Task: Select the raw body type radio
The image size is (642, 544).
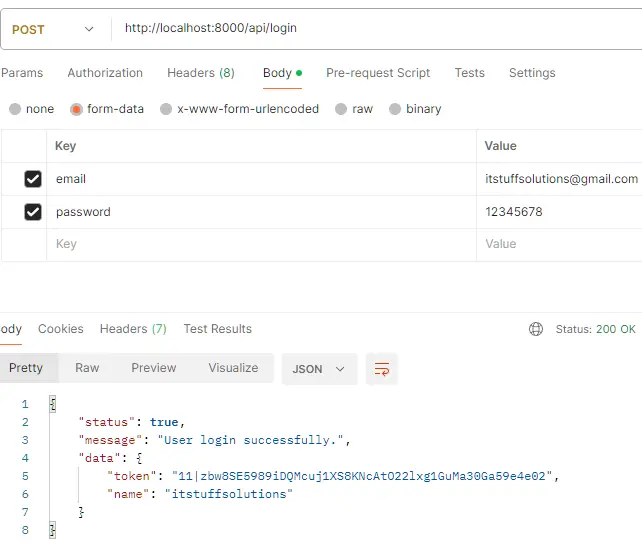Action: point(341,109)
